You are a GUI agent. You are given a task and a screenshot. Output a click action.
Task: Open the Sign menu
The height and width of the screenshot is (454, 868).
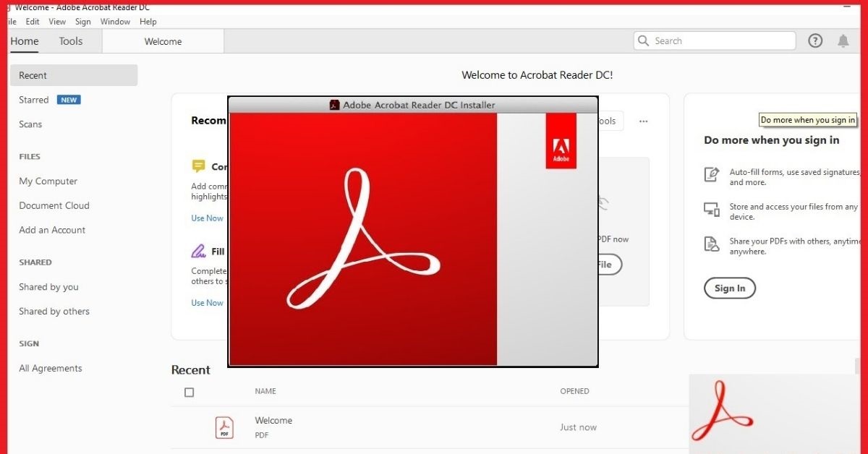pos(82,22)
